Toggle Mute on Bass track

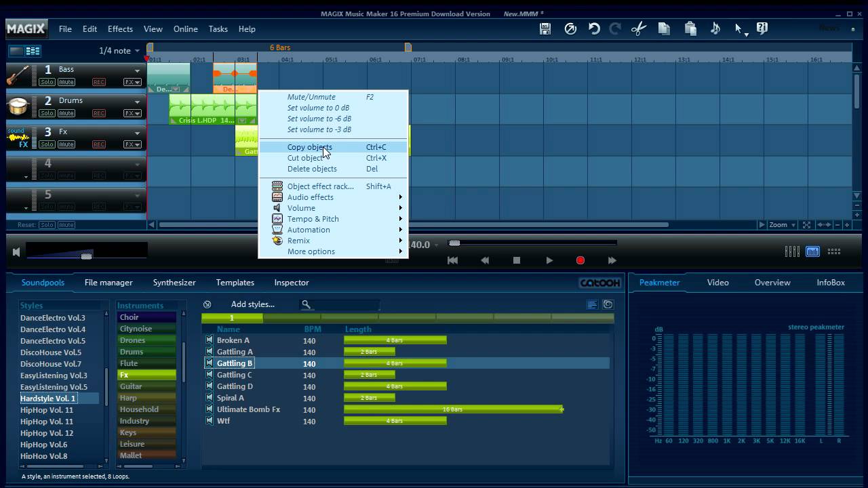[x=66, y=82]
